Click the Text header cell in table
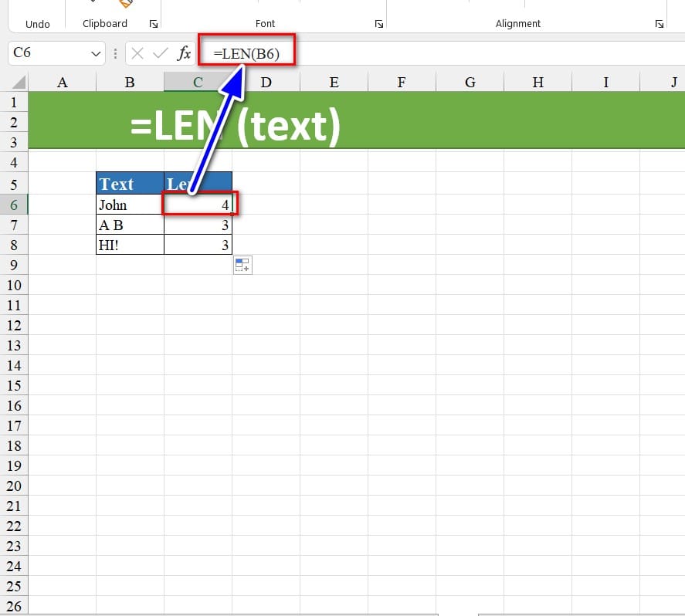This screenshot has width=685, height=616. tap(130, 184)
